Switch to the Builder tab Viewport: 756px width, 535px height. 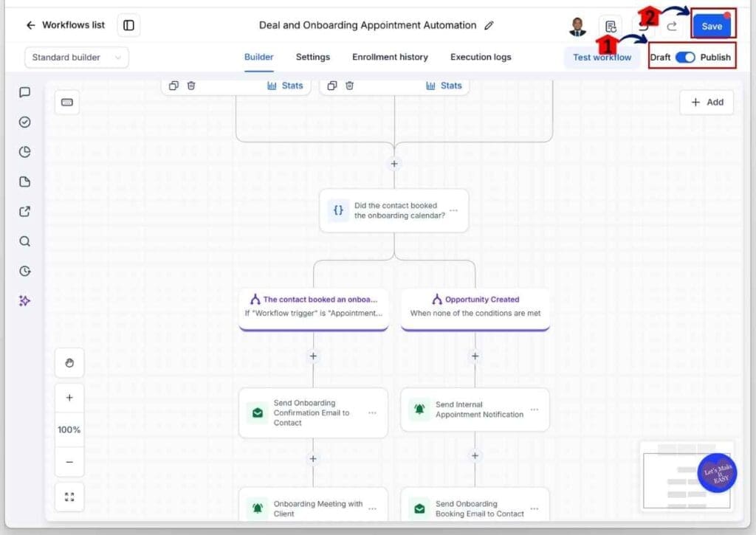259,57
